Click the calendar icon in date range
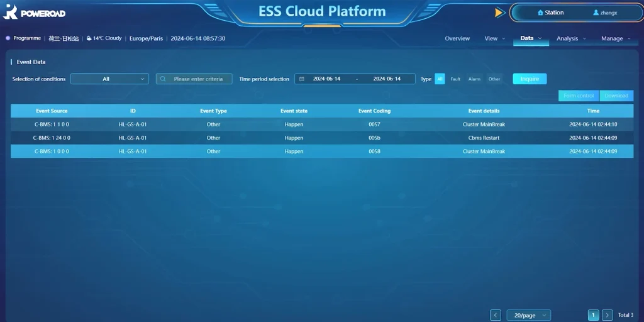Viewport: 644px width, 322px height. click(302, 79)
